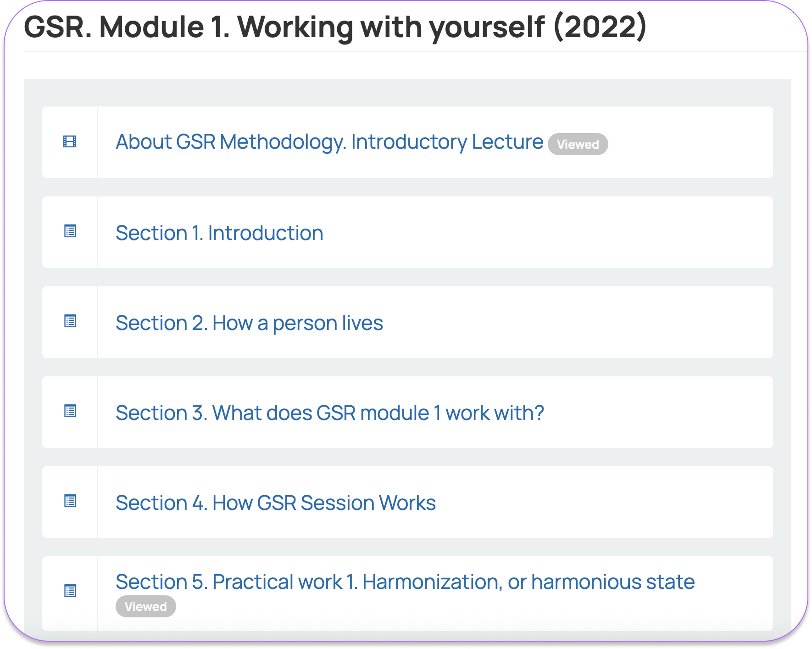The width and height of the screenshot is (812, 649).
Task: Click the text icon beside Section 2
Action: [70, 321]
